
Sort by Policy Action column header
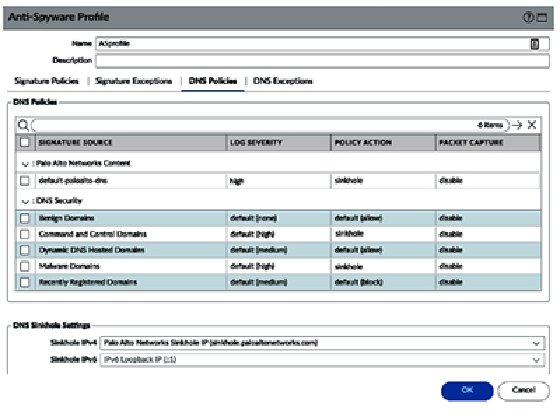(384, 142)
